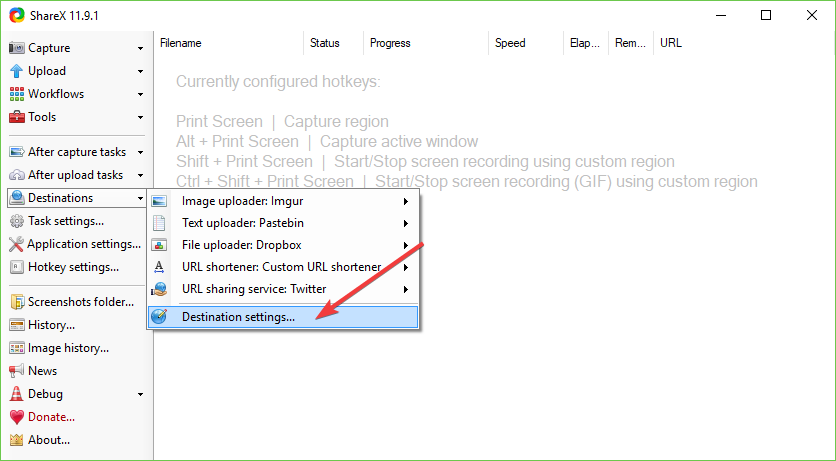Click the Dropbox file uploader icon
836x461 pixels.
tap(160, 245)
